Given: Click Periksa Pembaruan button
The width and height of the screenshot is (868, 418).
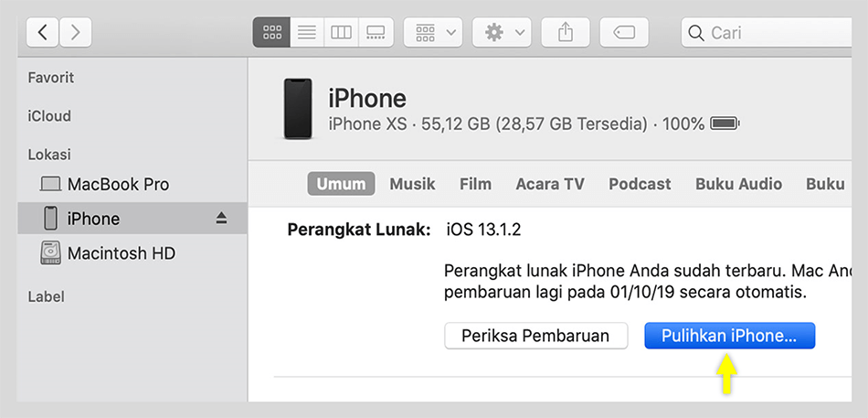Looking at the screenshot, I should (535, 336).
